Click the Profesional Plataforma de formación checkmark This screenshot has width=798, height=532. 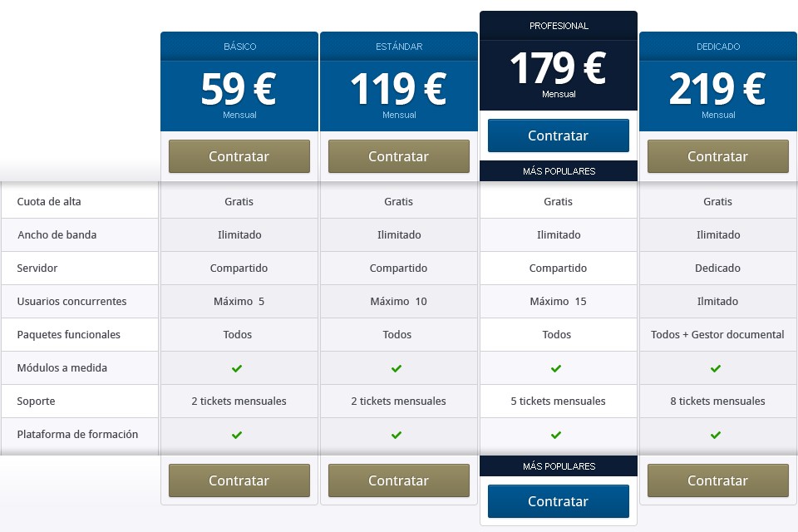coord(556,434)
